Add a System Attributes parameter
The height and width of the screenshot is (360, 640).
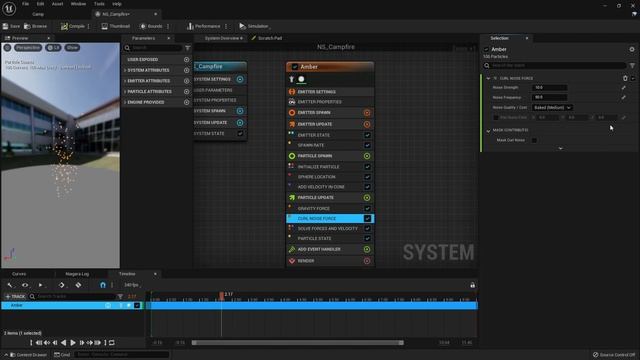click(187, 70)
